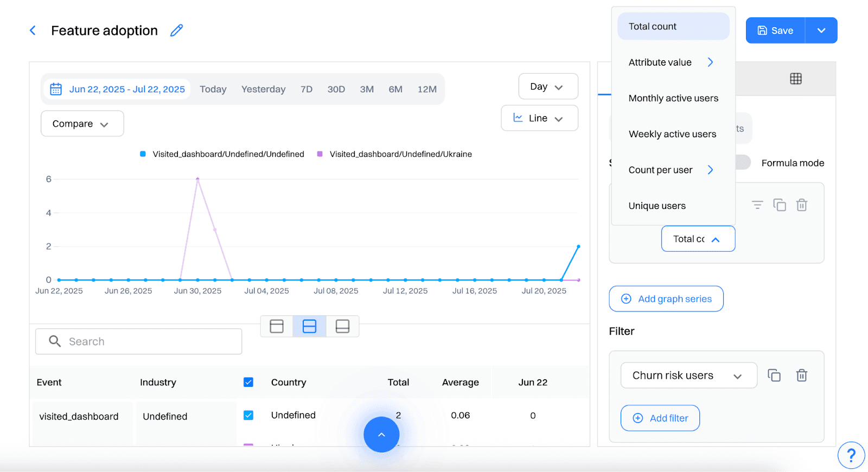The height and width of the screenshot is (472, 868).
Task: Open the table view grid icon
Action: pos(795,79)
